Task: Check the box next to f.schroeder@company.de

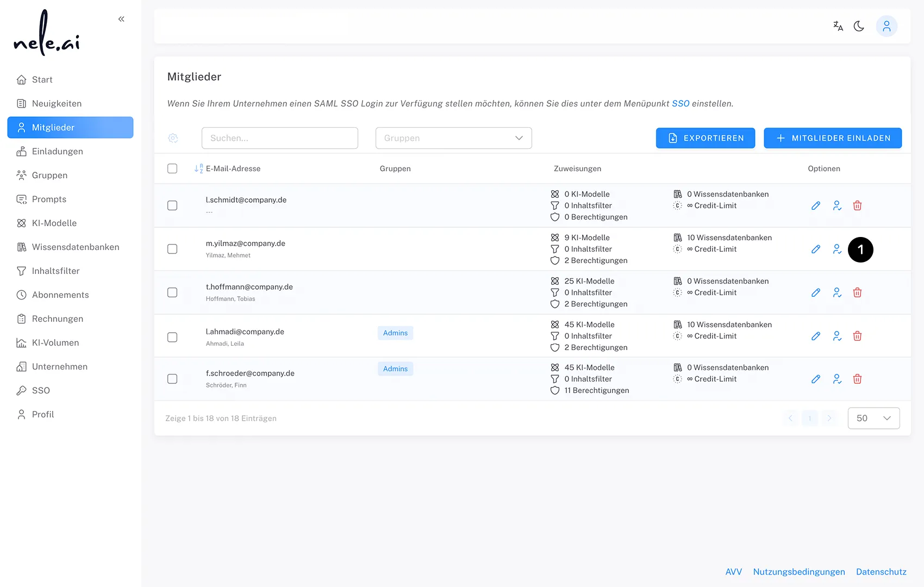Action: click(172, 379)
